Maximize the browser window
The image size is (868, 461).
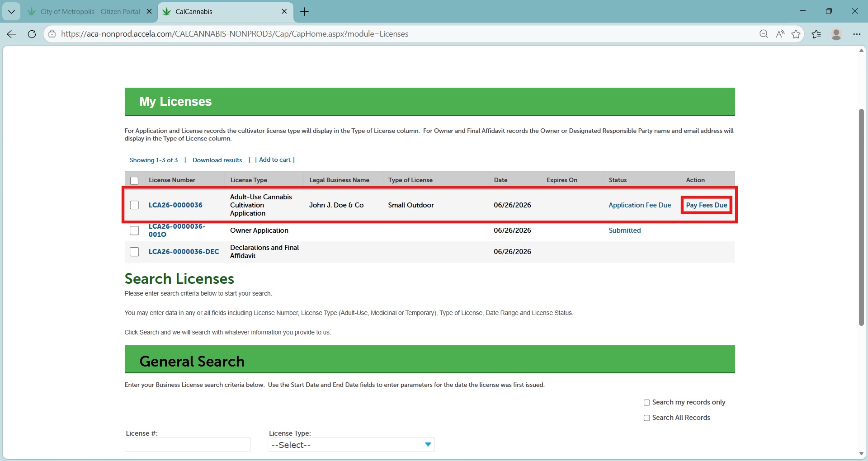point(829,11)
